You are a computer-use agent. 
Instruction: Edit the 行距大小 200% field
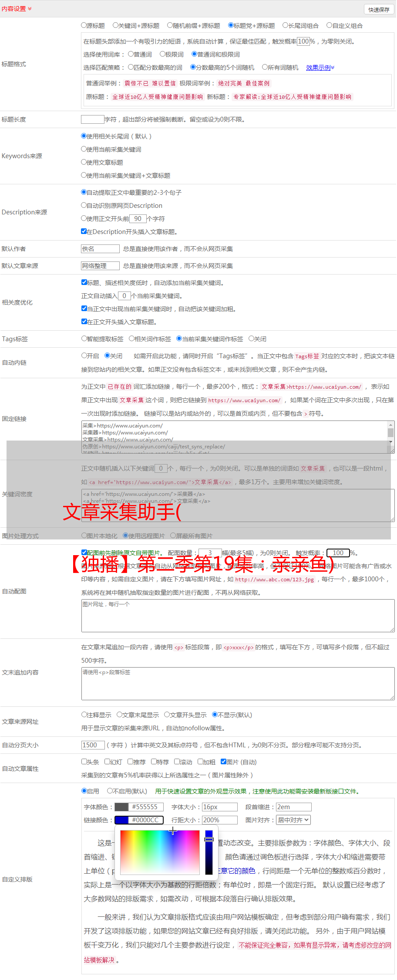220,820
